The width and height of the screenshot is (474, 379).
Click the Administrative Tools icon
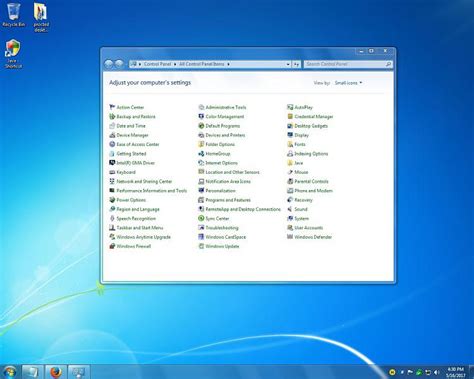point(201,107)
